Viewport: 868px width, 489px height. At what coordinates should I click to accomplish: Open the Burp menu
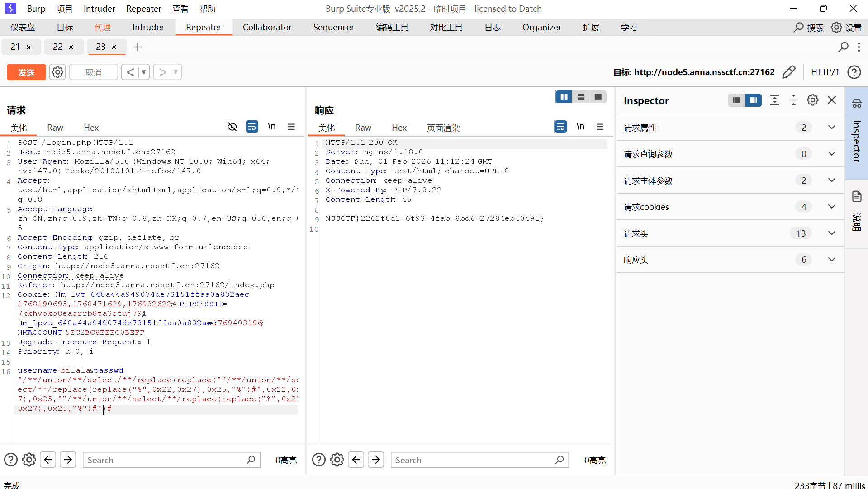pos(36,9)
